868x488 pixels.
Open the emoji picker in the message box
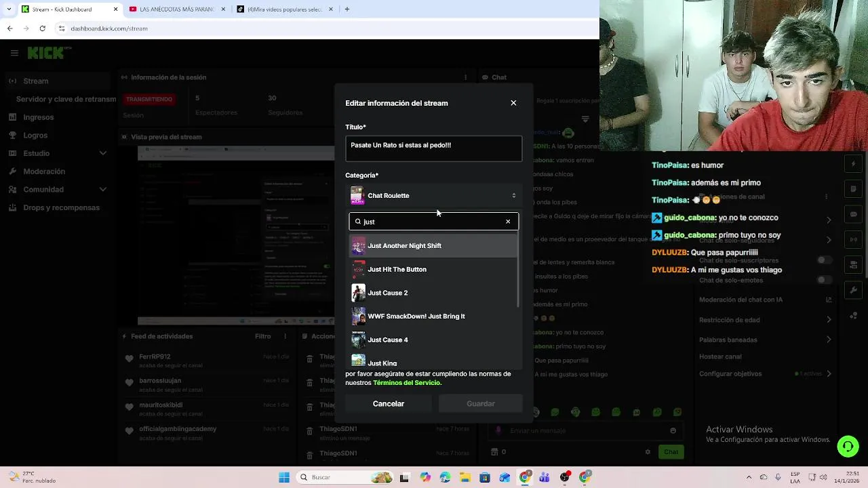673,430
